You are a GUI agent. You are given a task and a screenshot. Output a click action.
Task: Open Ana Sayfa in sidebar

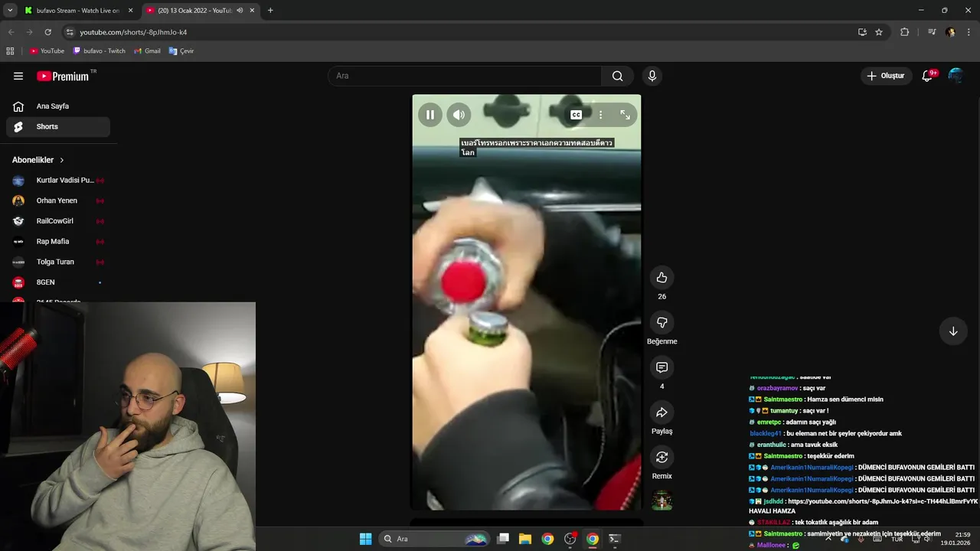pos(58,106)
